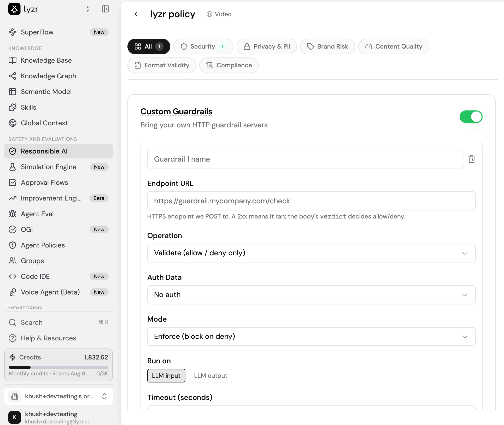Click the monthly credits progress bar
The width and height of the screenshot is (504, 425).
[58, 367]
